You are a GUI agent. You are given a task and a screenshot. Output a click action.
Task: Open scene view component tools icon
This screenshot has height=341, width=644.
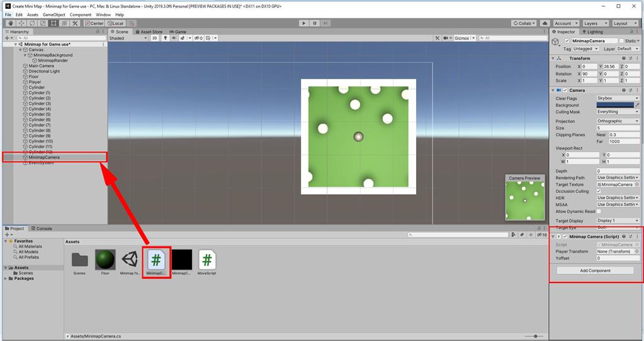(437, 38)
